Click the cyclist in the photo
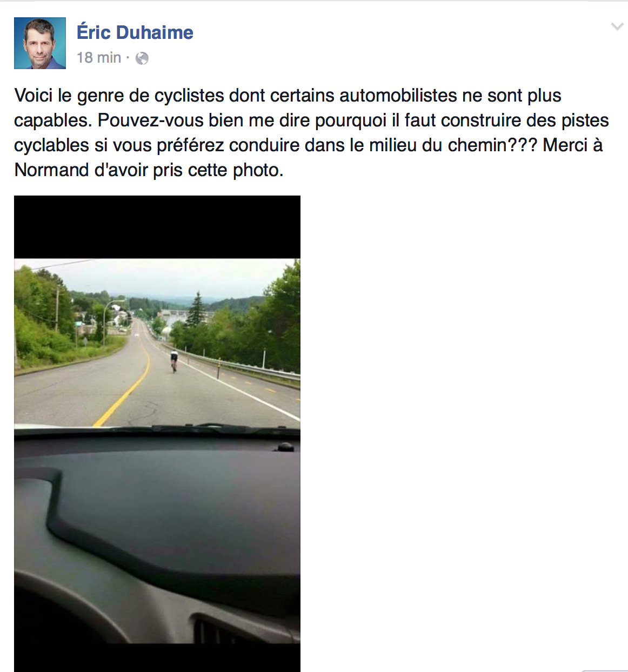The height and width of the screenshot is (672, 628). click(x=174, y=361)
